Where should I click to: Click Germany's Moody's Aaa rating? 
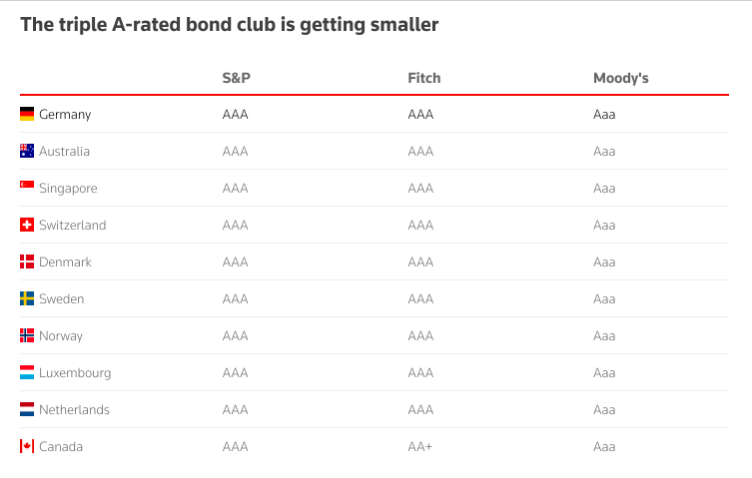pyautogui.click(x=604, y=114)
